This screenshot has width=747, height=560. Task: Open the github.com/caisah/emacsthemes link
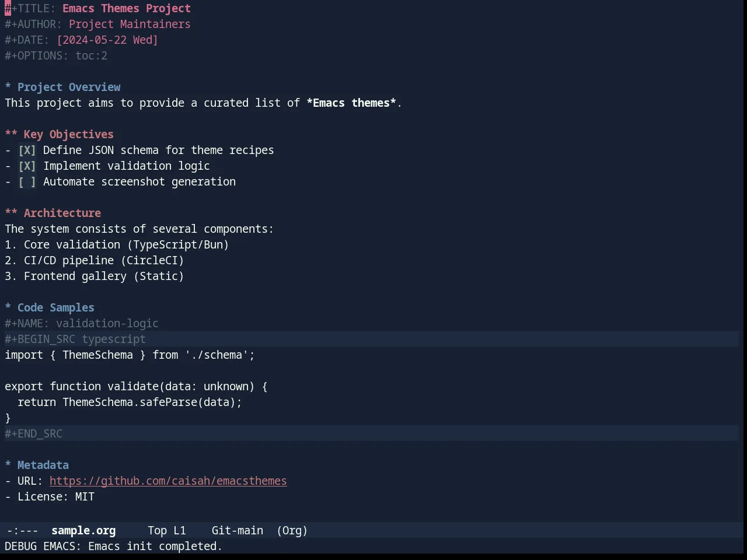168,481
